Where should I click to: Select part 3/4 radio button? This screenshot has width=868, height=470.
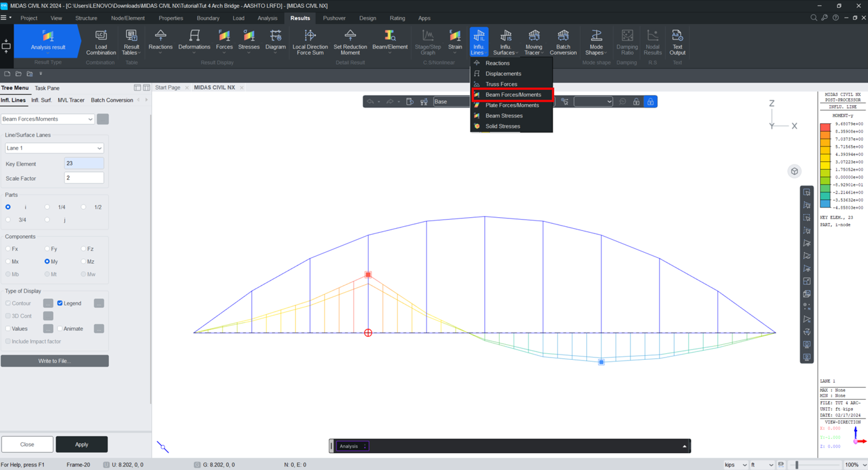point(8,220)
